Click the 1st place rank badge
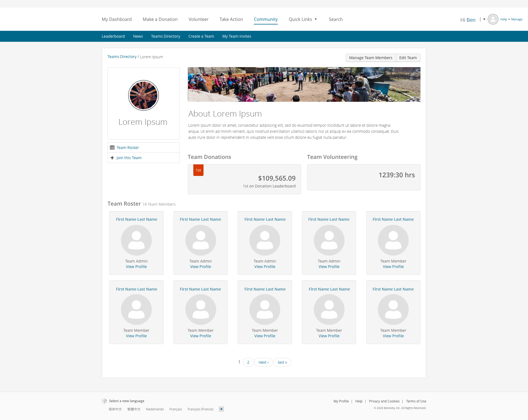 (x=198, y=170)
